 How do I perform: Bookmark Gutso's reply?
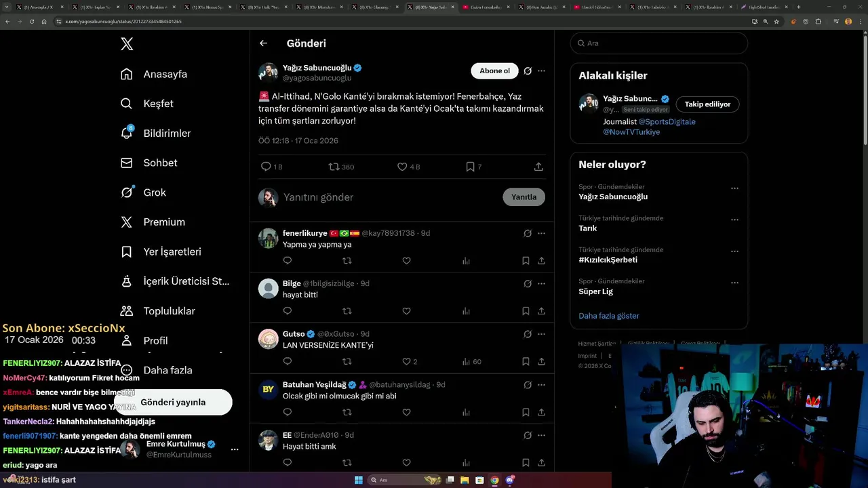click(526, 362)
